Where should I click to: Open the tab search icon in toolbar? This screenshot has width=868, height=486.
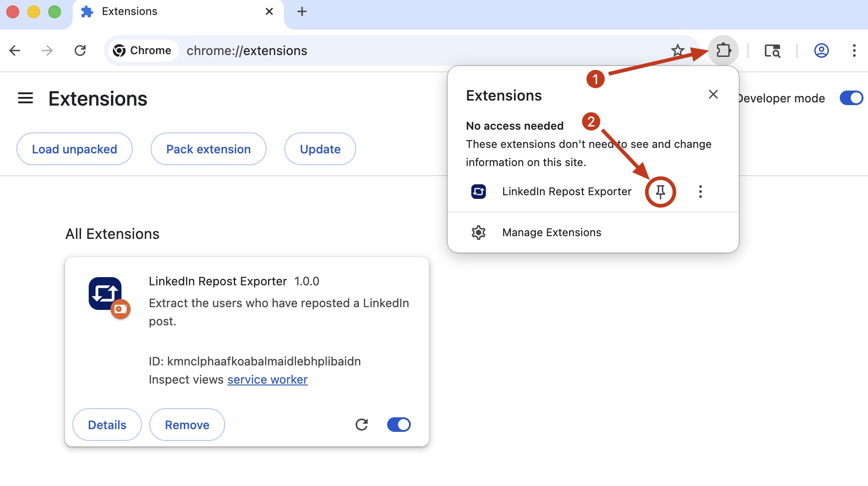[x=772, y=51]
